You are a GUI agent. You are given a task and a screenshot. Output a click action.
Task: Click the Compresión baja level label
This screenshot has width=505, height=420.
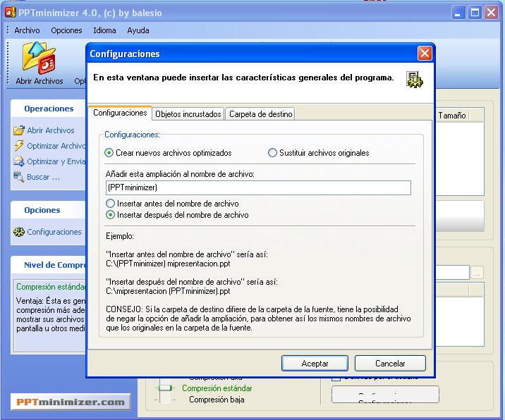pos(217,400)
